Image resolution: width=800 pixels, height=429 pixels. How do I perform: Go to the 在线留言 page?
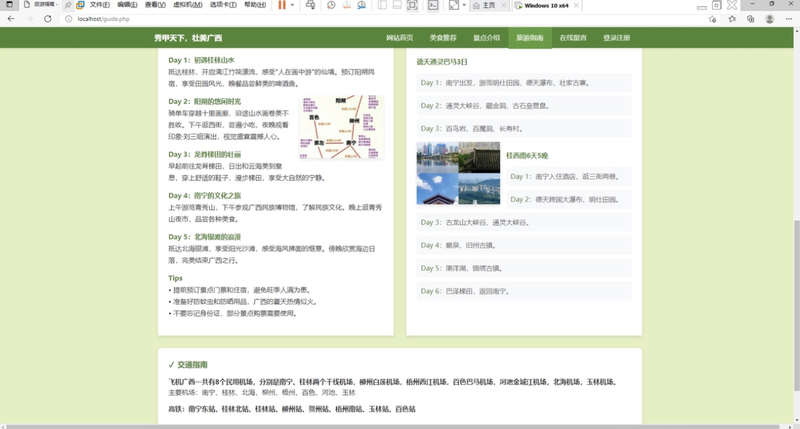573,38
